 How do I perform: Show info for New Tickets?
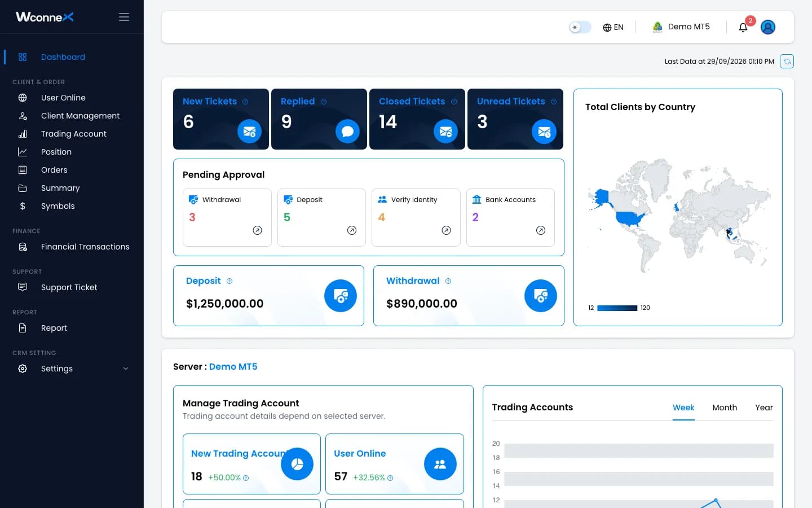click(x=245, y=102)
